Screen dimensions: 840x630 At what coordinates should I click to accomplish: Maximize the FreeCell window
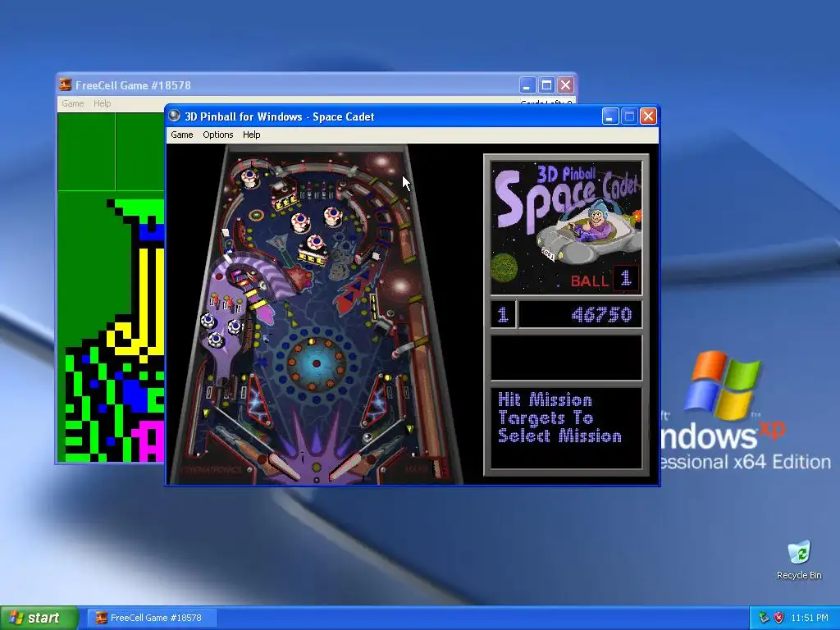546,85
